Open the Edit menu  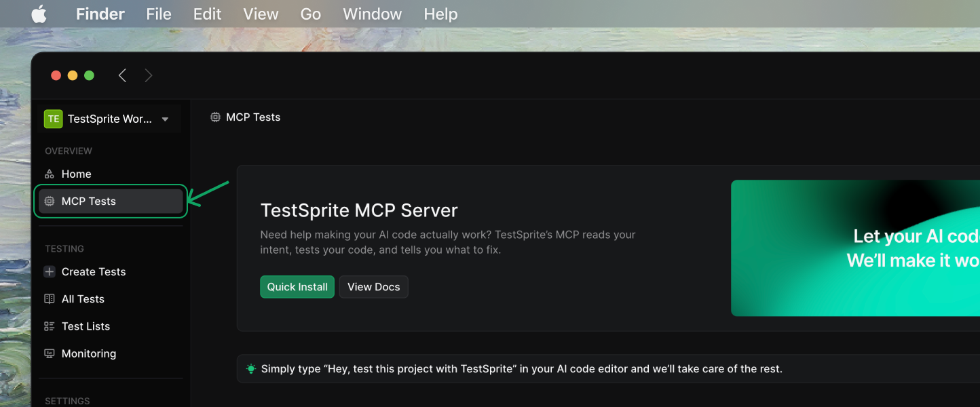click(207, 14)
